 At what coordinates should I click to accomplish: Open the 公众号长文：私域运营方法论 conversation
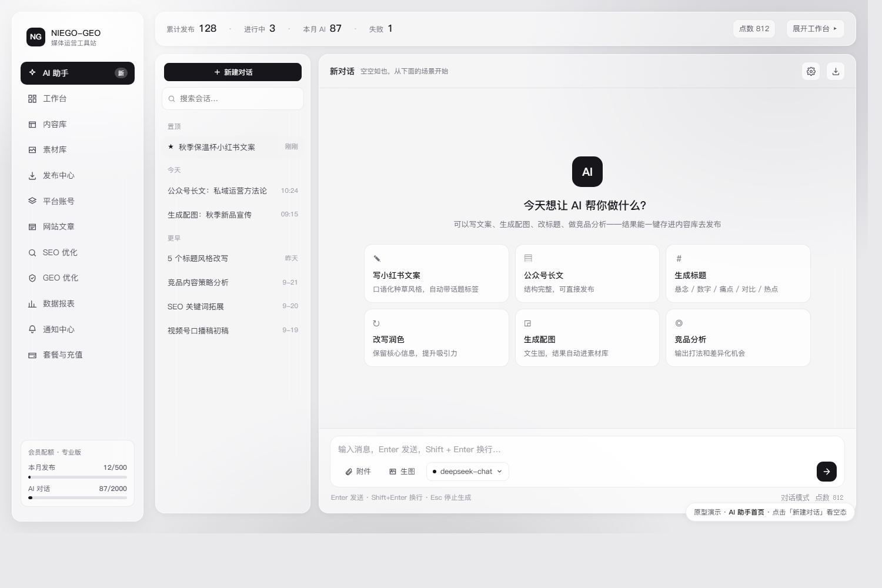pyautogui.click(x=233, y=191)
